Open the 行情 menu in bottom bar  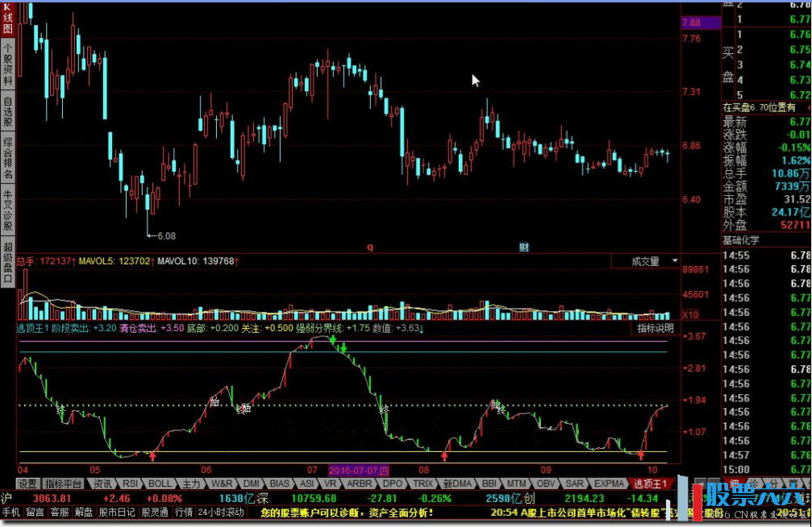tap(183, 512)
